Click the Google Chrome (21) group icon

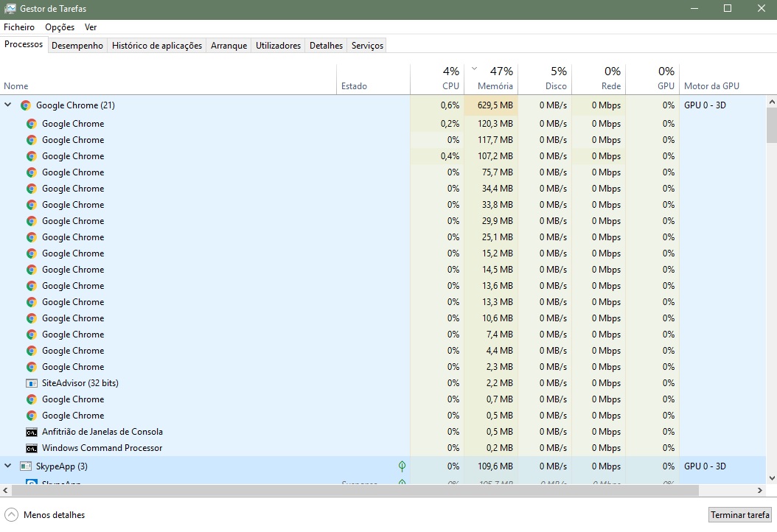point(26,105)
